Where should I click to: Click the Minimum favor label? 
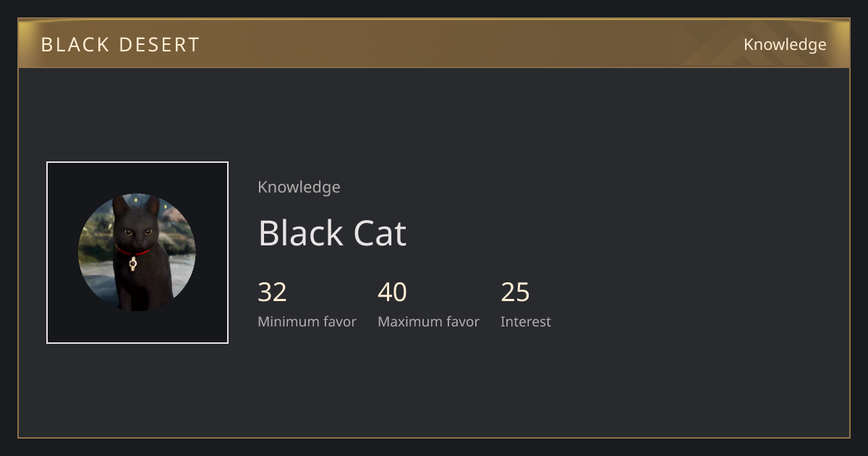coord(307,322)
